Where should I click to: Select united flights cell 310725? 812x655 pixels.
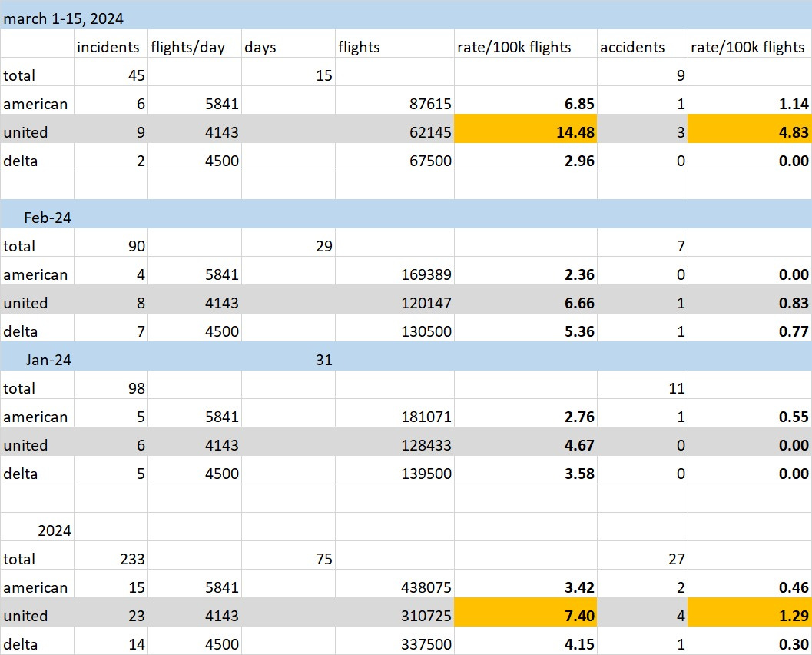(395, 613)
